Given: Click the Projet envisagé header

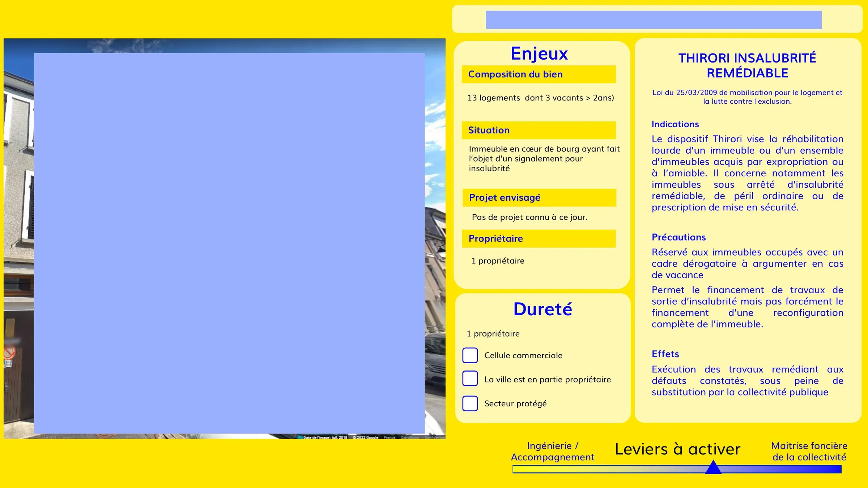Looking at the screenshot, I should [x=539, y=198].
